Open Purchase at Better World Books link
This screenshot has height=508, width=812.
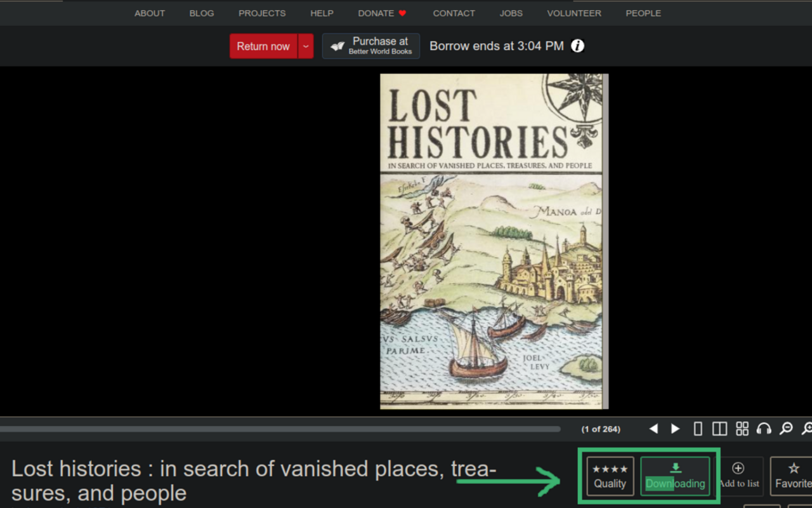click(x=371, y=46)
